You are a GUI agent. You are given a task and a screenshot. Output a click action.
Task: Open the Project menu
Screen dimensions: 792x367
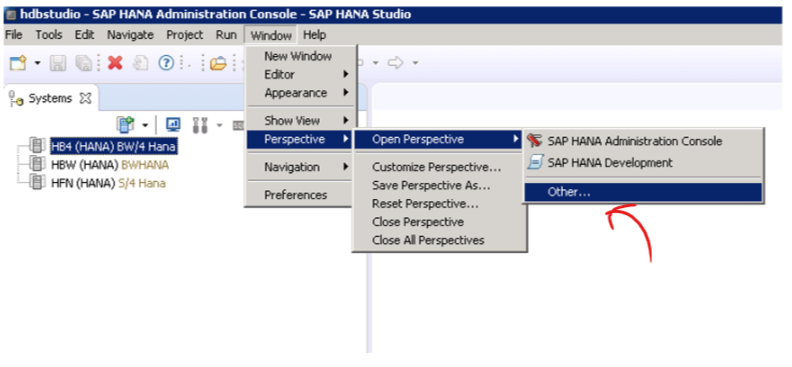tap(184, 35)
